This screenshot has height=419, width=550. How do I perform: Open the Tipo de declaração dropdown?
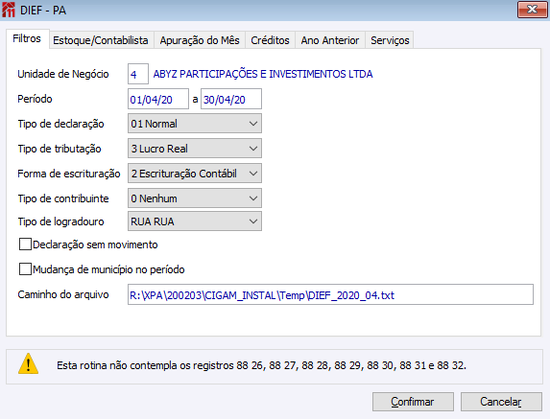tap(195, 124)
